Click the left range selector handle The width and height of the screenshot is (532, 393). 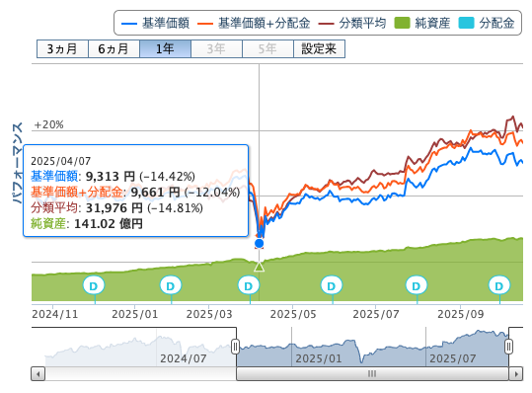click(x=235, y=347)
